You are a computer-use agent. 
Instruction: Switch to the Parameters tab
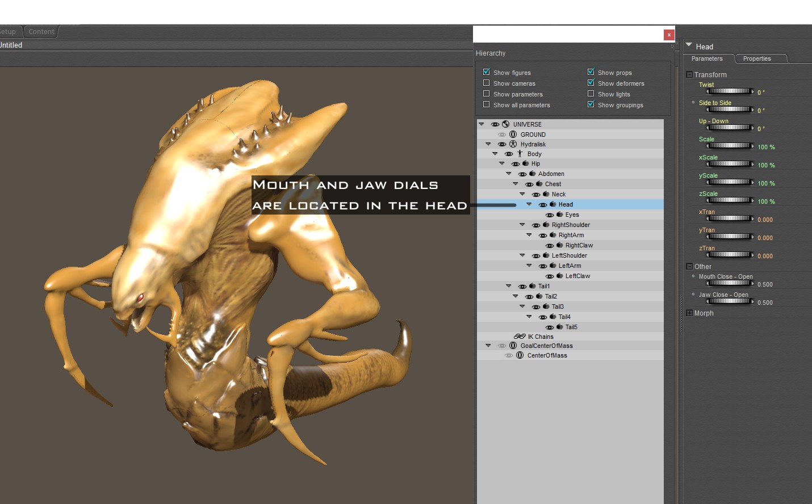(707, 58)
